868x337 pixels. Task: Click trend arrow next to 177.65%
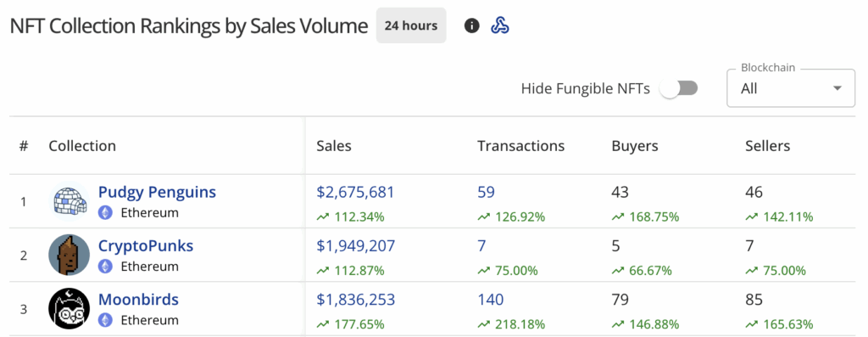coord(323,324)
